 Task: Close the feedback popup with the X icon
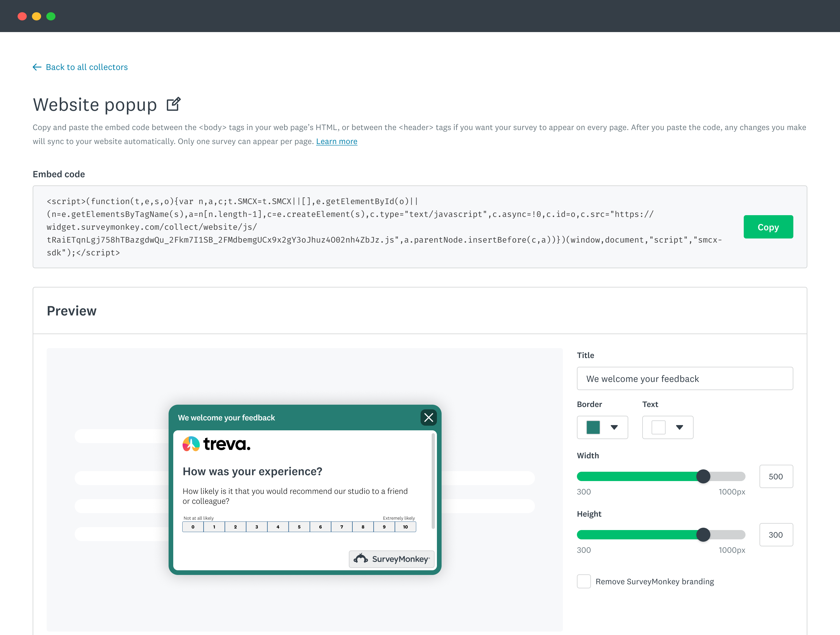428,418
